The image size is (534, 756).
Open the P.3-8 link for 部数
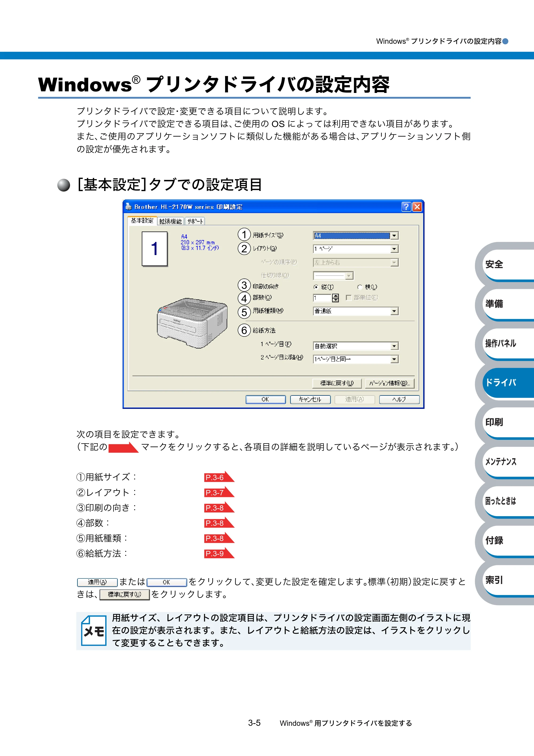pyautogui.click(x=219, y=523)
